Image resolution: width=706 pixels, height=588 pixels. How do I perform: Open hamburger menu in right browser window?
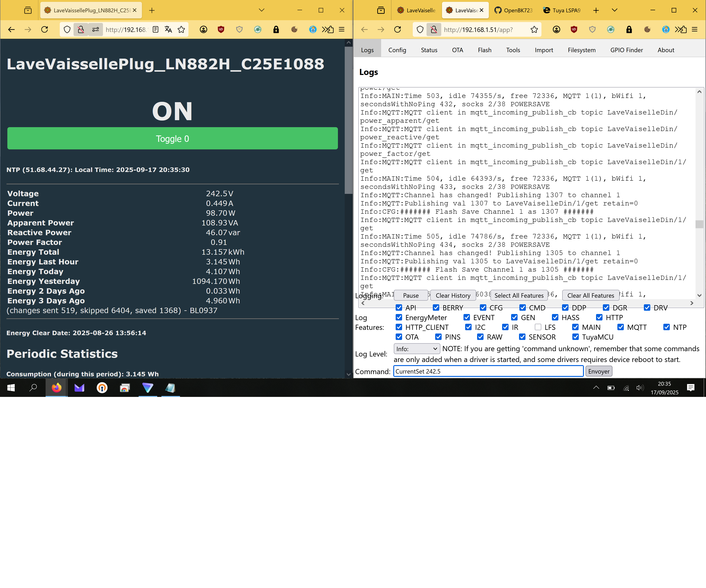pyautogui.click(x=695, y=30)
